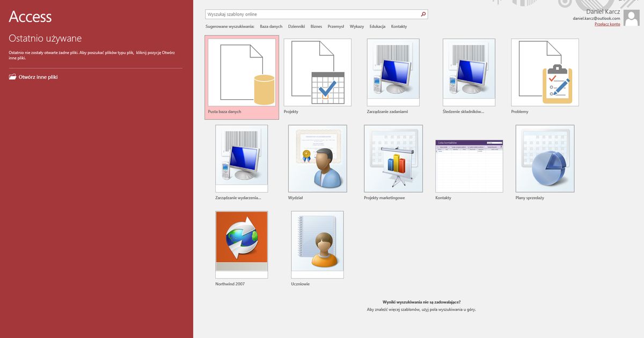Click the search magnifier icon
This screenshot has width=644, height=338.
click(x=423, y=14)
